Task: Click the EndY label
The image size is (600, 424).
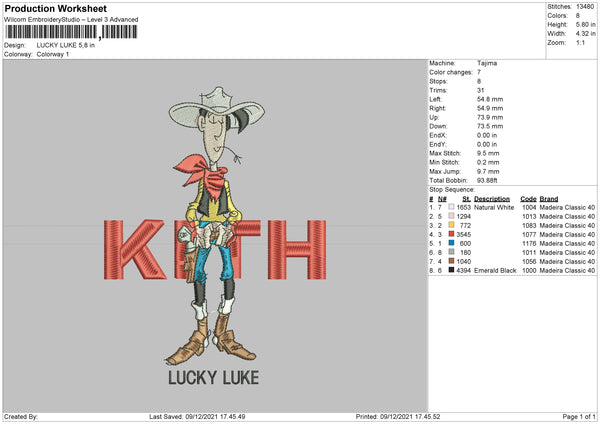Action: 438,144
